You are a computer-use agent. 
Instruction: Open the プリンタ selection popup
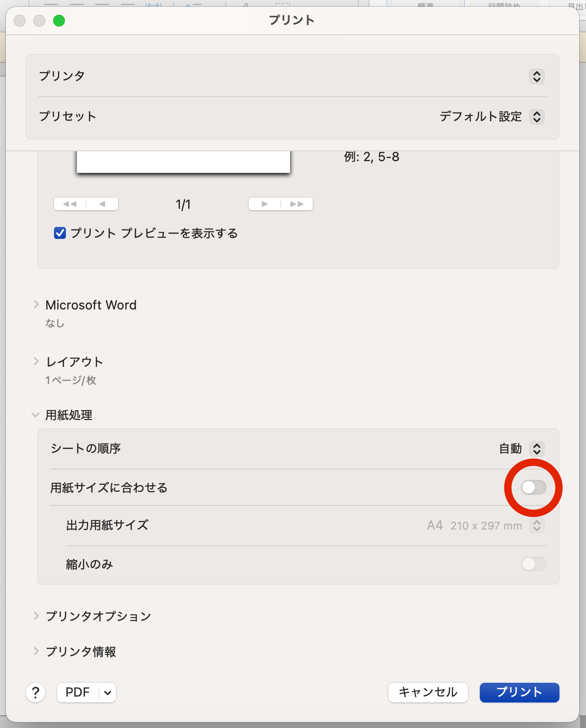coord(537,77)
